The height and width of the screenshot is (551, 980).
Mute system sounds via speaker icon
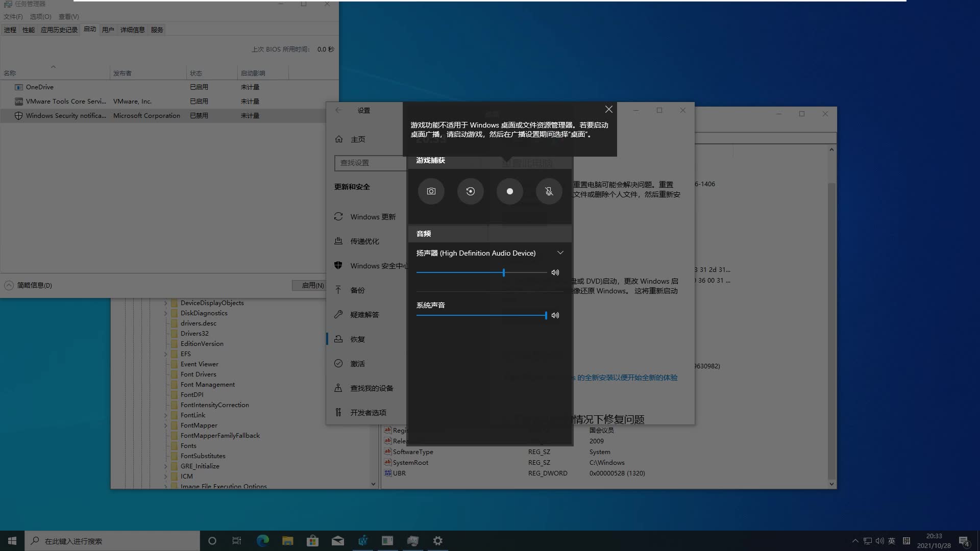tap(555, 315)
